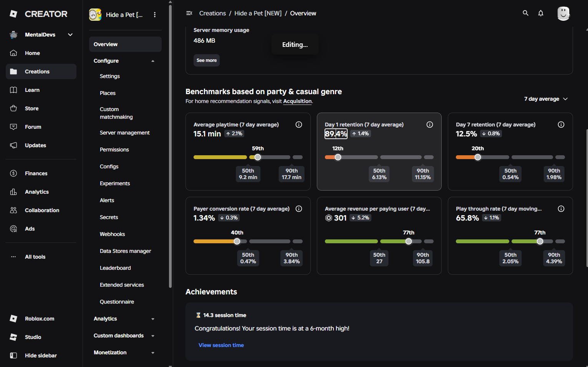Image resolution: width=588 pixels, height=367 pixels.
Task: Open the Forum chat icon
Action: click(13, 127)
